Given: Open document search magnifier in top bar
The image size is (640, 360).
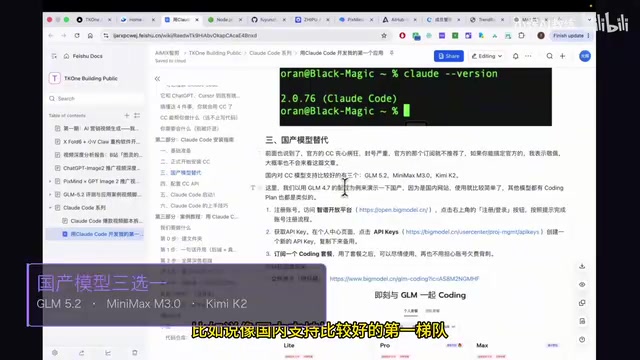Looking at the screenshot, I should pyautogui.click(x=549, y=56).
